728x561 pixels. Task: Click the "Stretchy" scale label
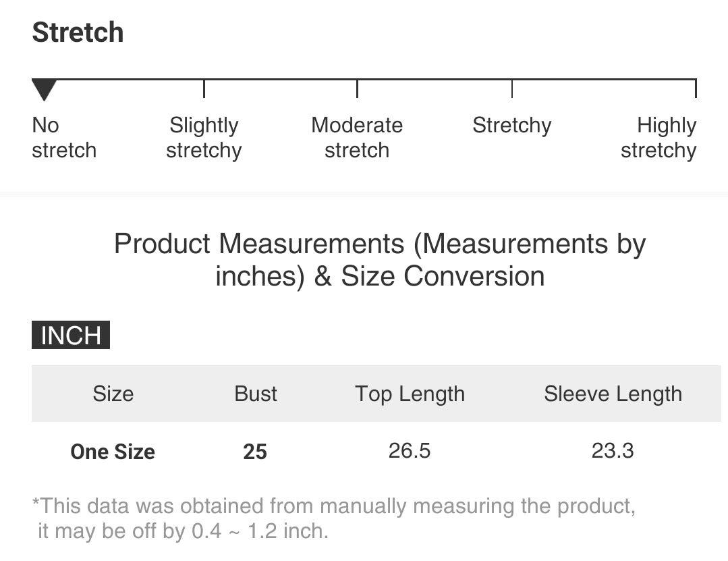pos(511,126)
